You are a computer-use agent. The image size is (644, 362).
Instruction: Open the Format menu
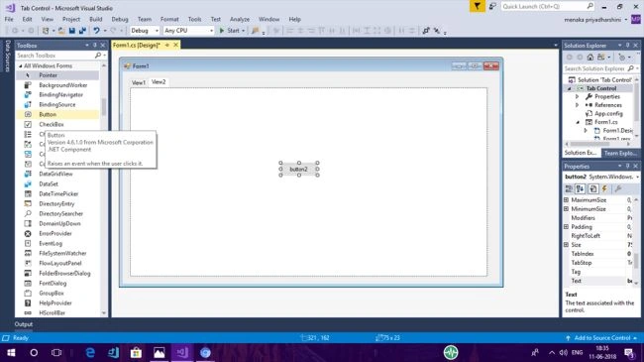(x=169, y=19)
